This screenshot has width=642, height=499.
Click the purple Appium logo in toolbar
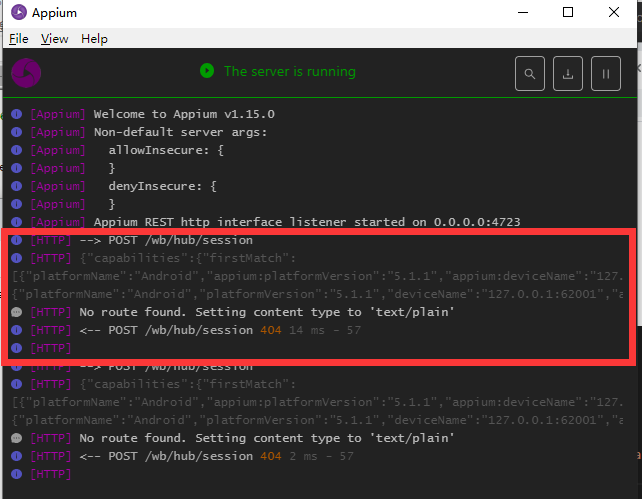(x=26, y=73)
